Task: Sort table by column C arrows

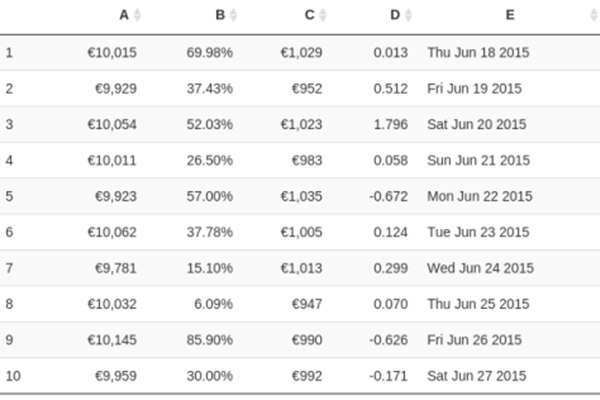Action: tap(323, 15)
